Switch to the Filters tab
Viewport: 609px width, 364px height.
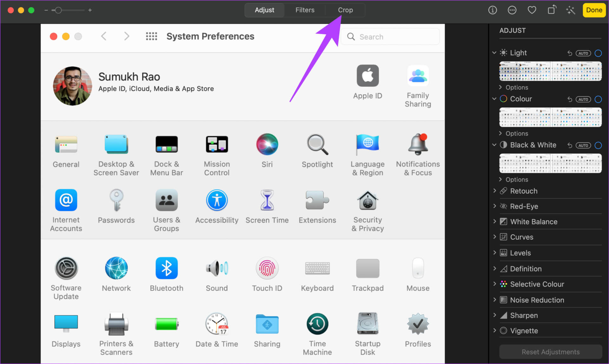point(305,10)
